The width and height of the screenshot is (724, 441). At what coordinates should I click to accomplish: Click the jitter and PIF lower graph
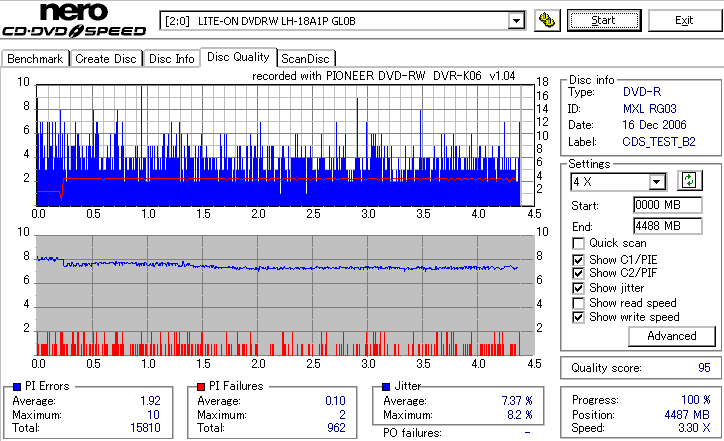click(x=285, y=296)
